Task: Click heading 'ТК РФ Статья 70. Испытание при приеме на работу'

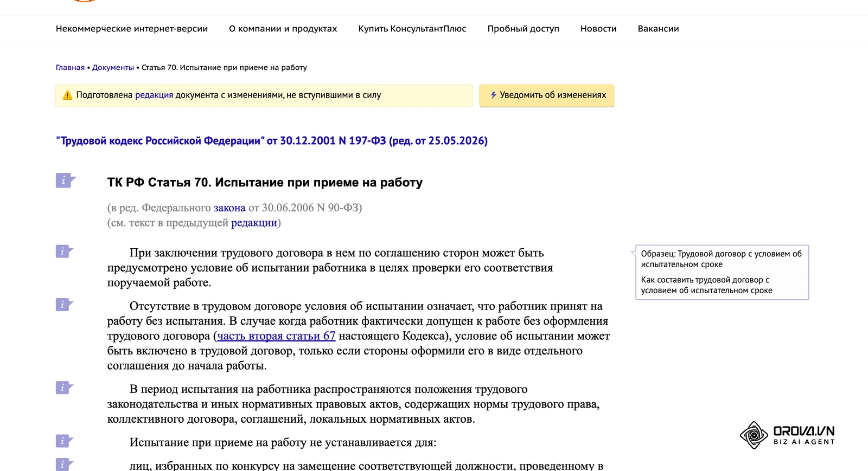Action: click(x=265, y=183)
